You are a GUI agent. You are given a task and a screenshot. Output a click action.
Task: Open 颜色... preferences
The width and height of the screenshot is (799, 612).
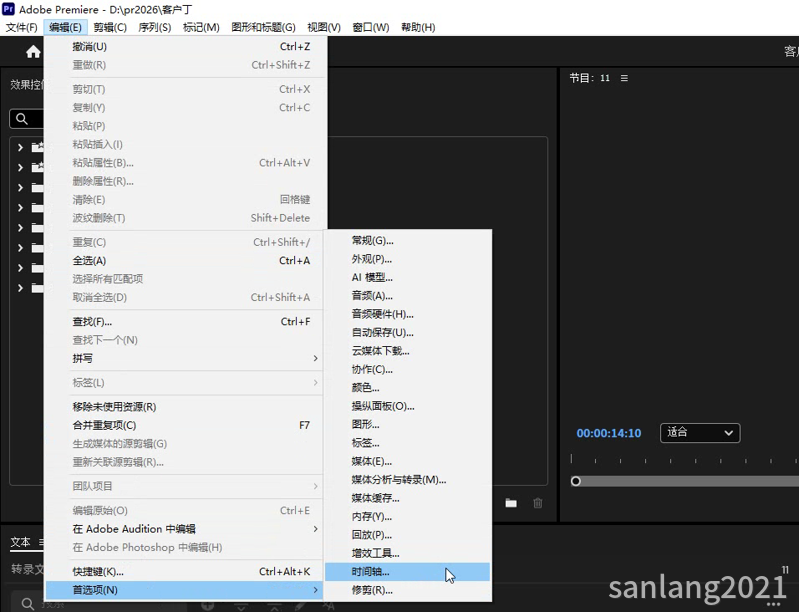click(x=408, y=387)
